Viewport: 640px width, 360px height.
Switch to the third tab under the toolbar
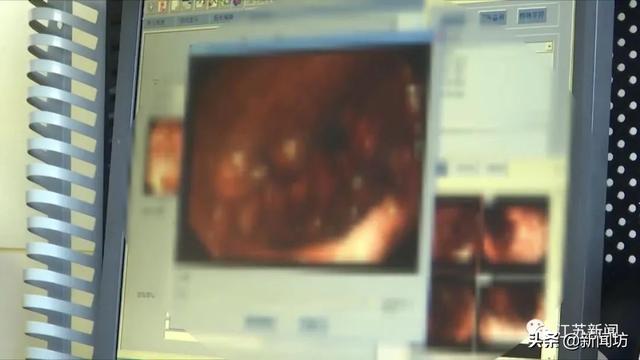tap(224, 18)
